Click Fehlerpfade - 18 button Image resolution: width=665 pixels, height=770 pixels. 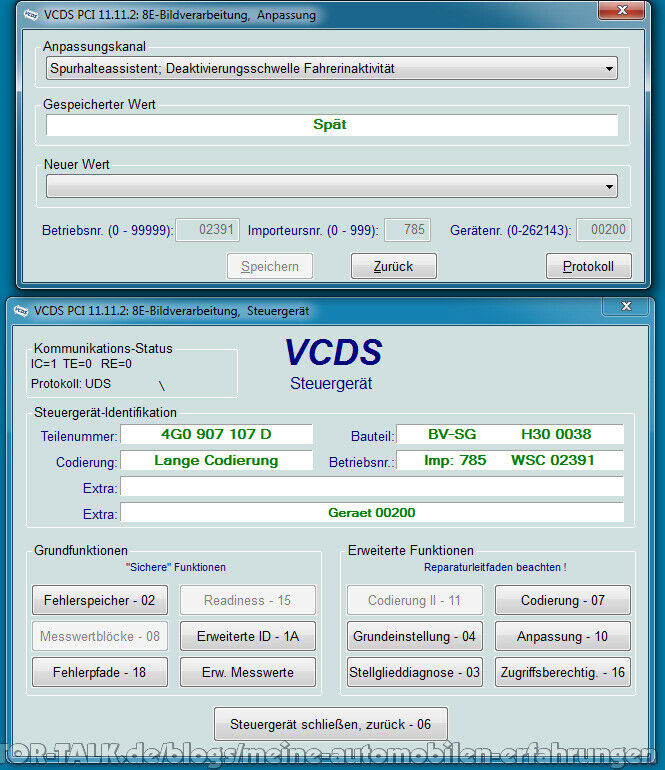[x=100, y=672]
